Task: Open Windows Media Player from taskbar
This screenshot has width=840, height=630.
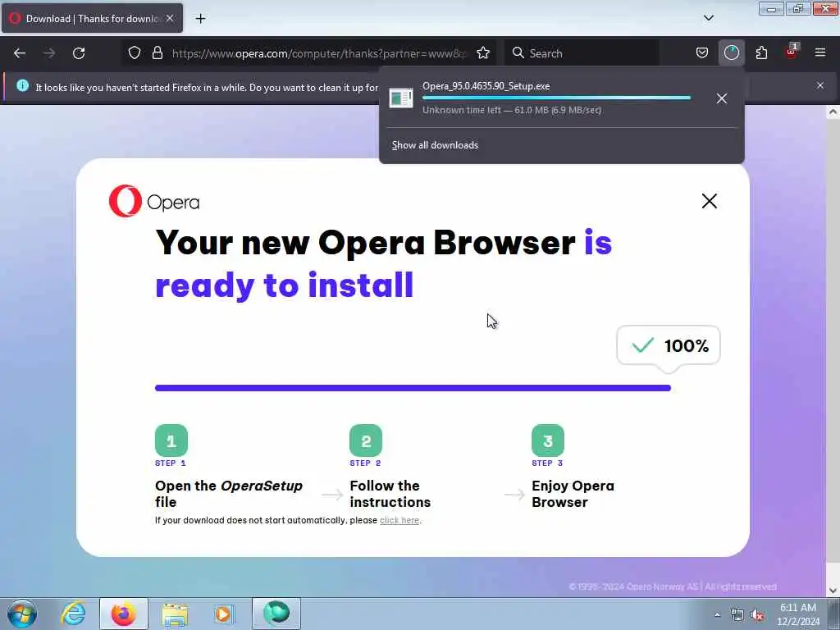Action: click(x=223, y=614)
